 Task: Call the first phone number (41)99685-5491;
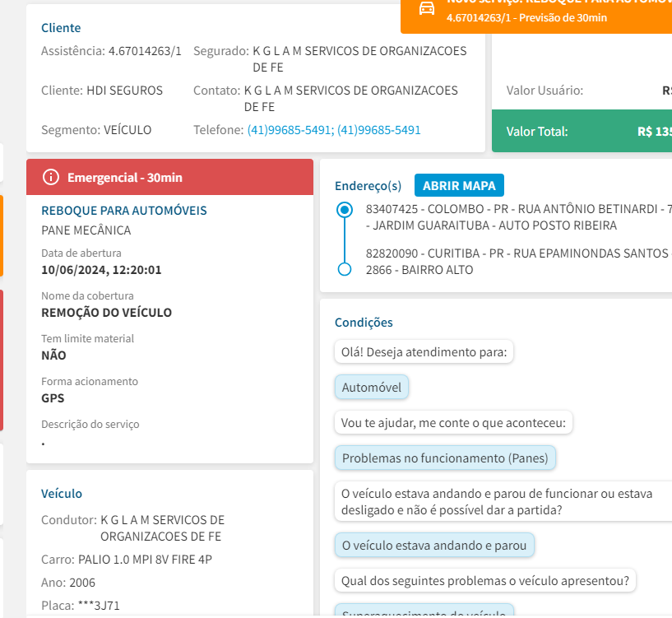click(290, 130)
